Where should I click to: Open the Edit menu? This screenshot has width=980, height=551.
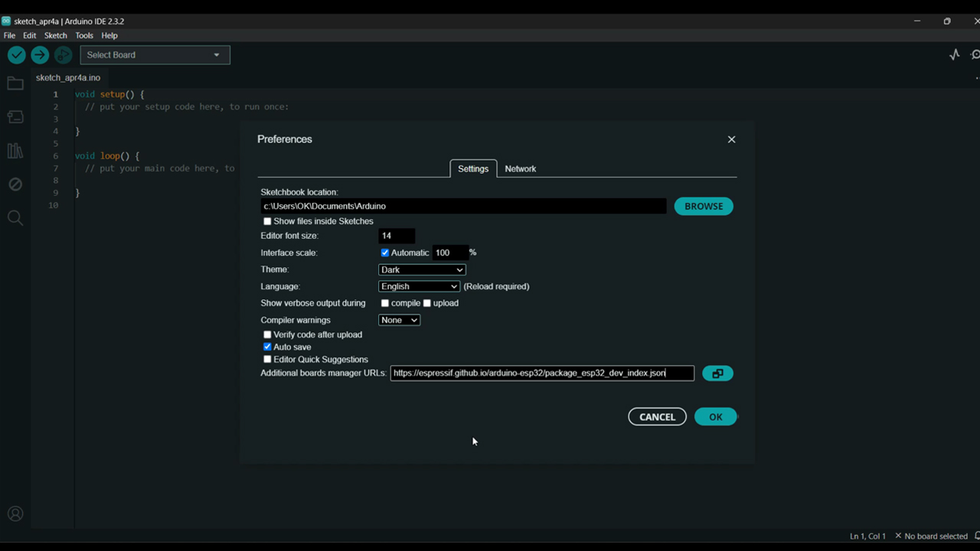(x=29, y=35)
